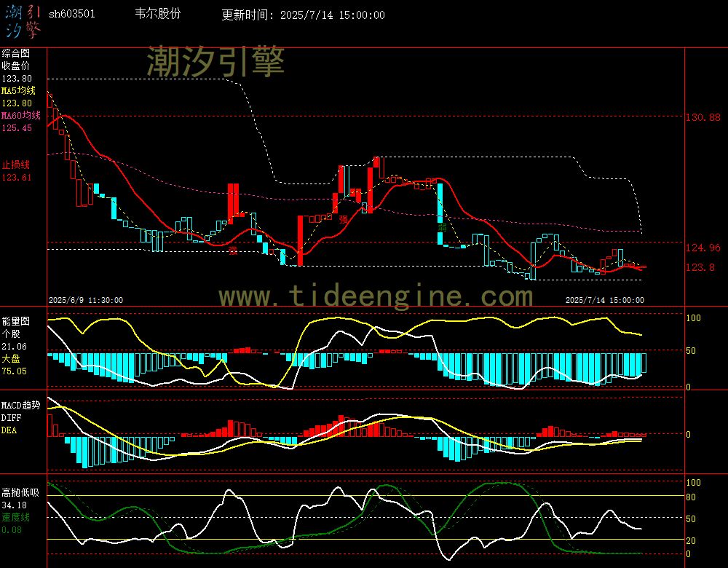This screenshot has height=568, width=728.
Task: Click the 速度线 value 0.08
Action: point(12,530)
